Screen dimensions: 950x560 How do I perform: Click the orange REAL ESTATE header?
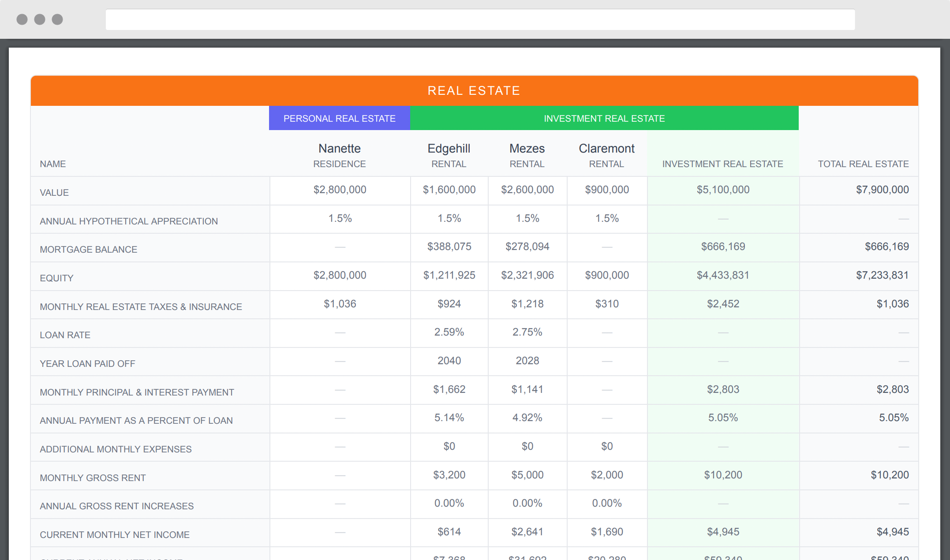coord(474,91)
